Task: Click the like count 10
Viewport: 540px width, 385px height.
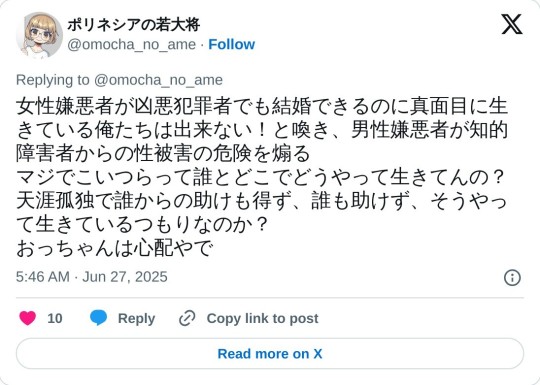Action: click(x=55, y=318)
